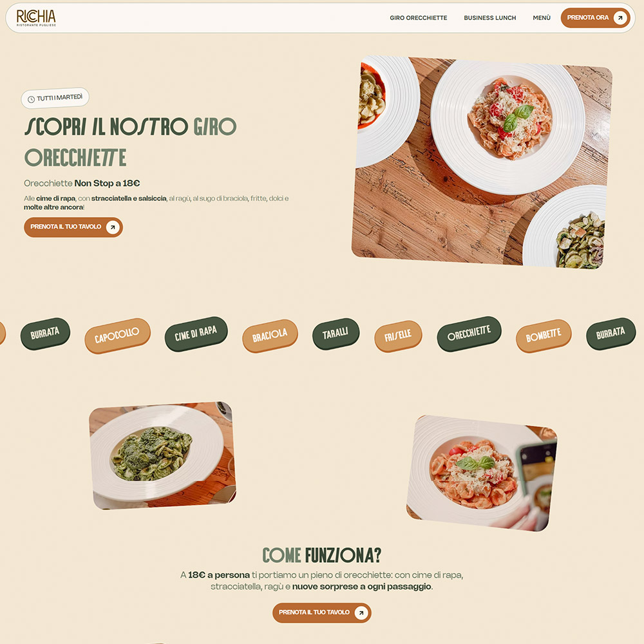
Task: Click arrow icon in hero Prenota il tuo tavolo
Action: [113, 227]
